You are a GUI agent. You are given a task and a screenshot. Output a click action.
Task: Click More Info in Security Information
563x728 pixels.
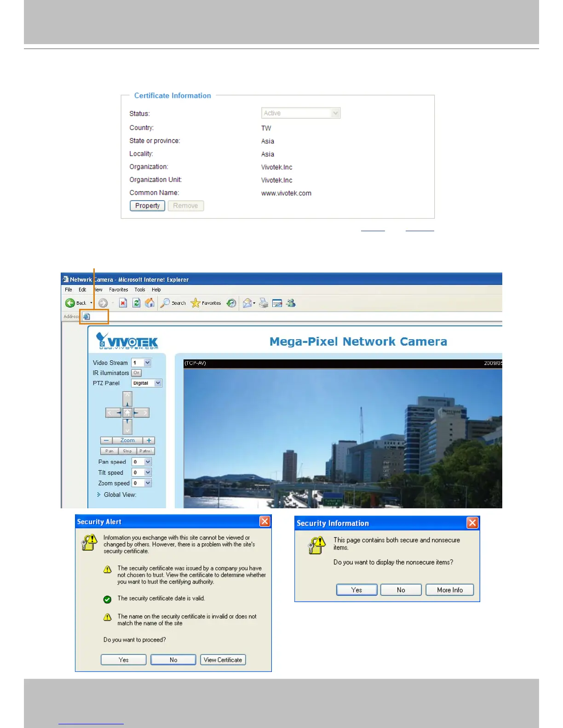(450, 590)
